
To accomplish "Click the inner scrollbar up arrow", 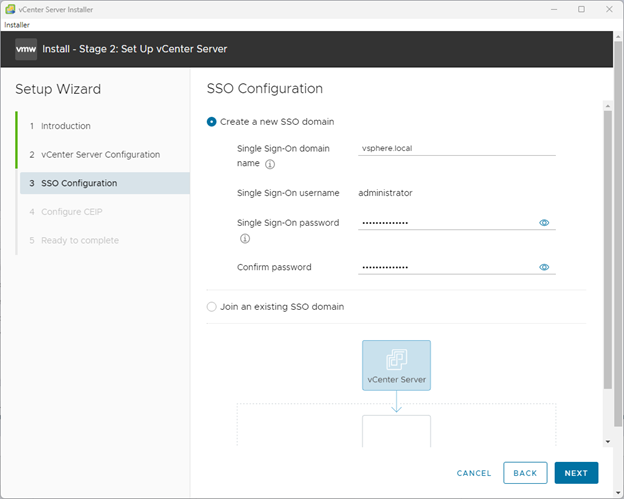I will [608, 106].
